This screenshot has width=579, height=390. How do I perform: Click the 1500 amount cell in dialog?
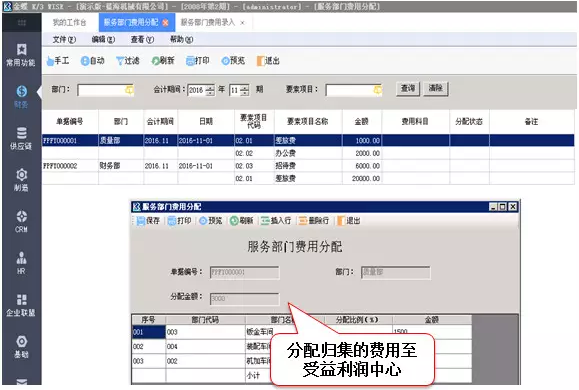pyautogui.click(x=431, y=331)
